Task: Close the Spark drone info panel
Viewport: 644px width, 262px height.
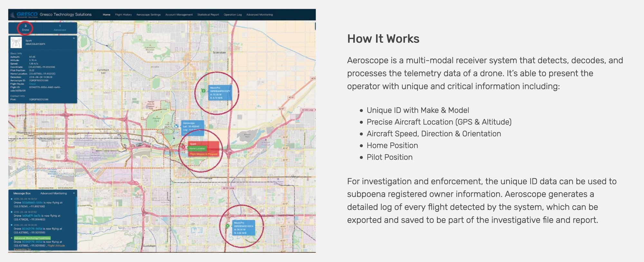Action: 74,38
